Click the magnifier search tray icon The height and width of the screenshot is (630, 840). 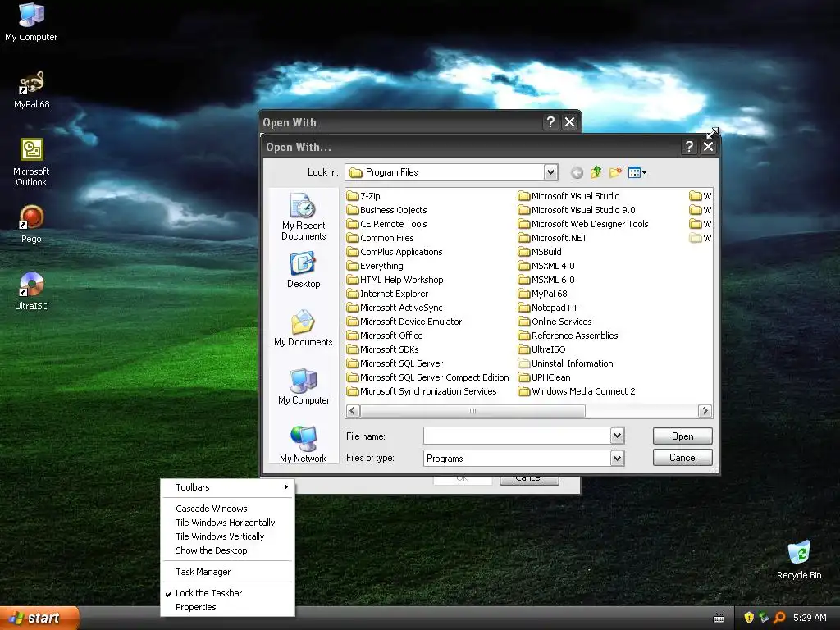pyautogui.click(x=779, y=618)
